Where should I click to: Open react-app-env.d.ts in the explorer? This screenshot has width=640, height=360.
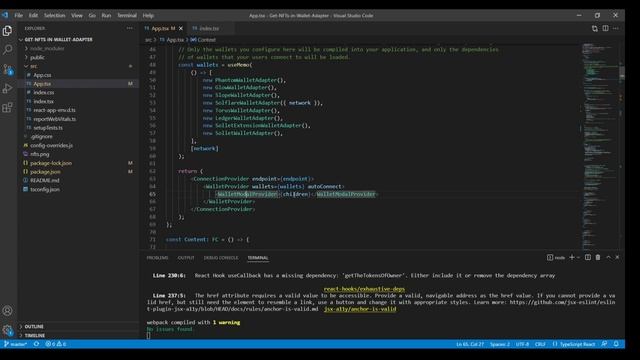pyautogui.click(x=54, y=110)
